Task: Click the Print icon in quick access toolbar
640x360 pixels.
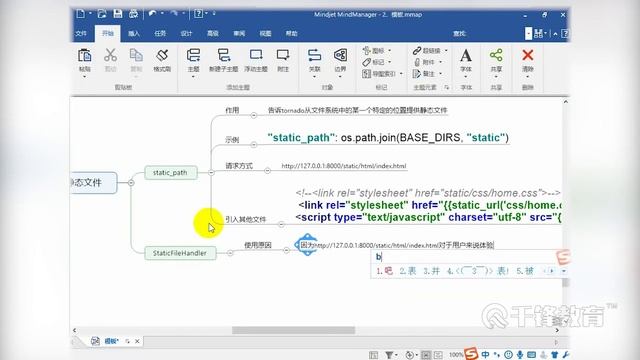Action: pyautogui.click(x=133, y=14)
